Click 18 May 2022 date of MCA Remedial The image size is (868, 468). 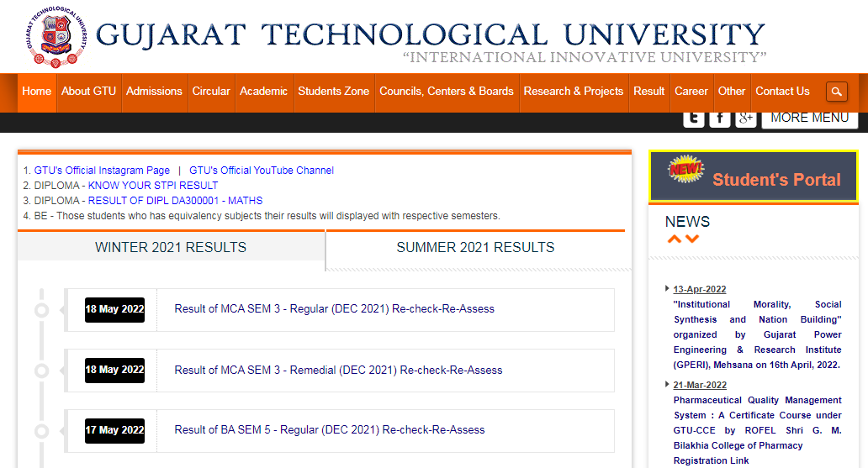114,370
